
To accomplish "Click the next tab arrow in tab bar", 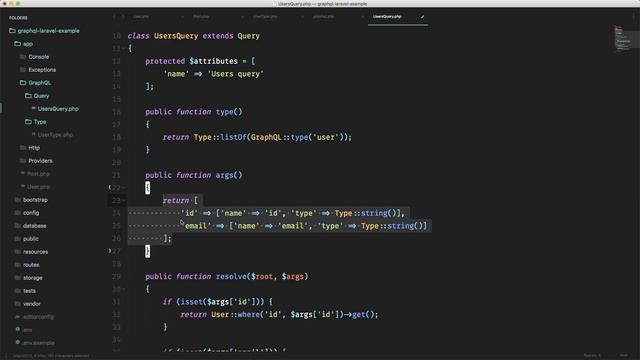I will click(x=123, y=17).
